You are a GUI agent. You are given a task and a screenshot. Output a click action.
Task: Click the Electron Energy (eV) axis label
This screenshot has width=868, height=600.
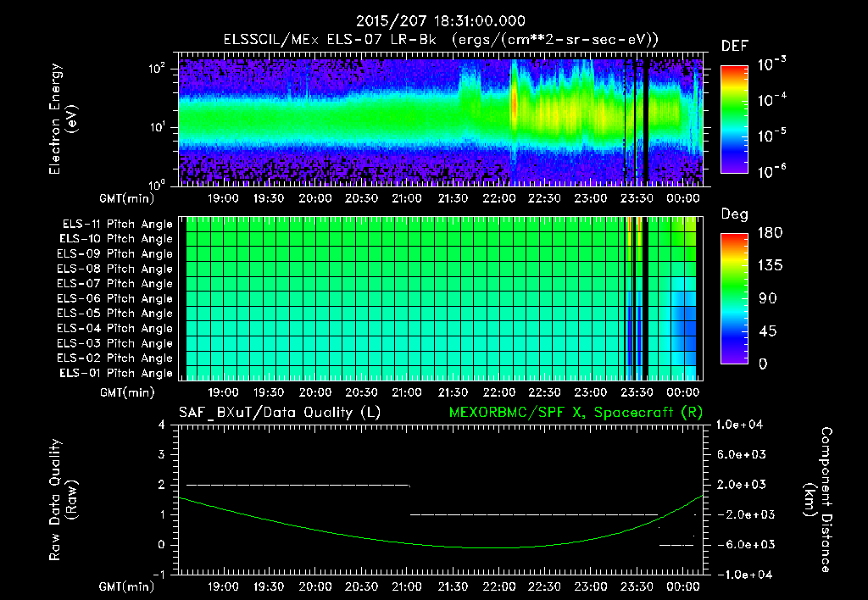63,119
